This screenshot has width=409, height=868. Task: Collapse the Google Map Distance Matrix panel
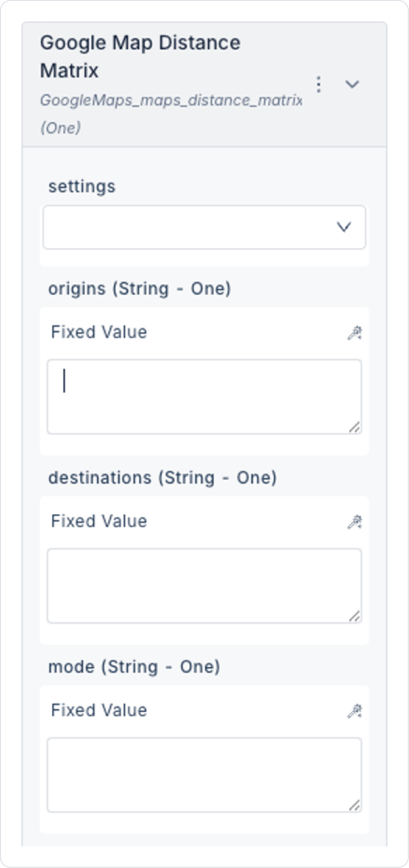352,84
